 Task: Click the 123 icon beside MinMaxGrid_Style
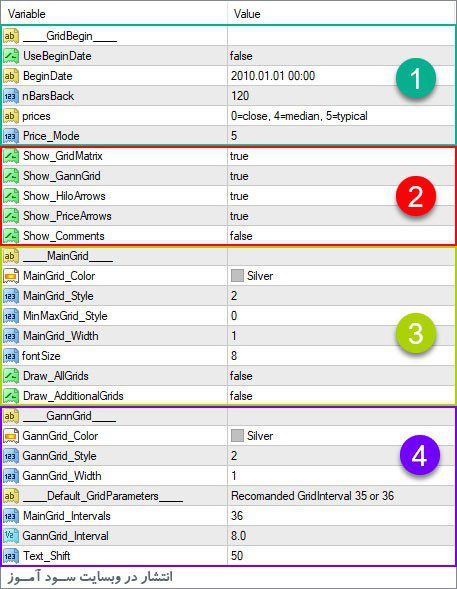click(11, 316)
